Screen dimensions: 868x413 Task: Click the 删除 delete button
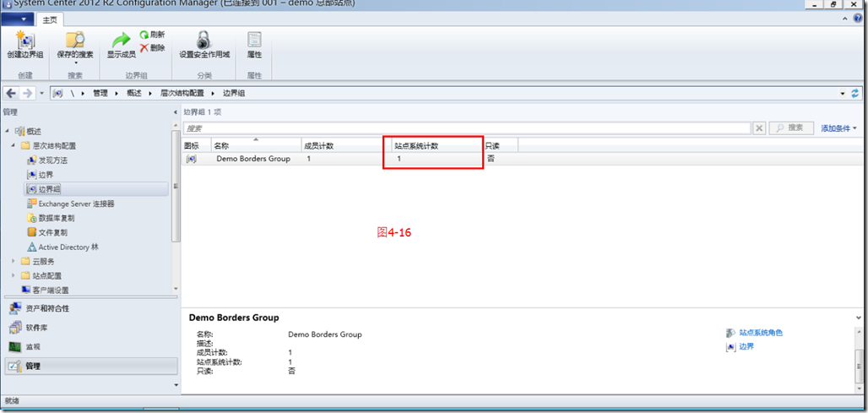(x=152, y=48)
